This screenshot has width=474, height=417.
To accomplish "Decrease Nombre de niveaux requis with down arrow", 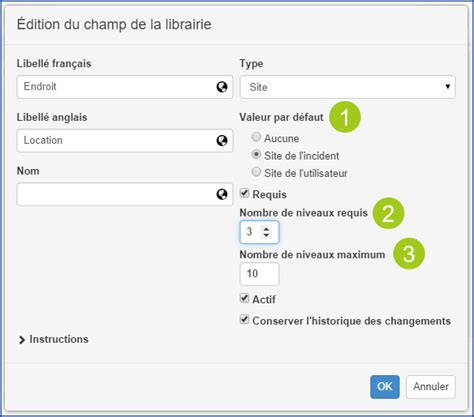I will [x=266, y=235].
